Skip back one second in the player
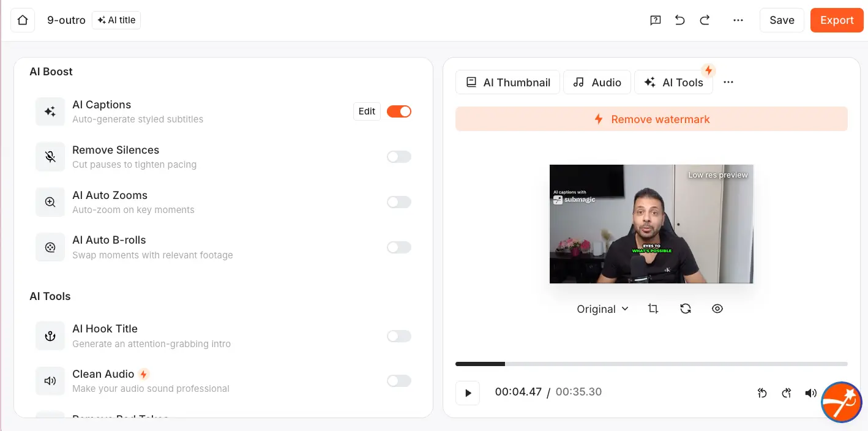 pyautogui.click(x=762, y=392)
